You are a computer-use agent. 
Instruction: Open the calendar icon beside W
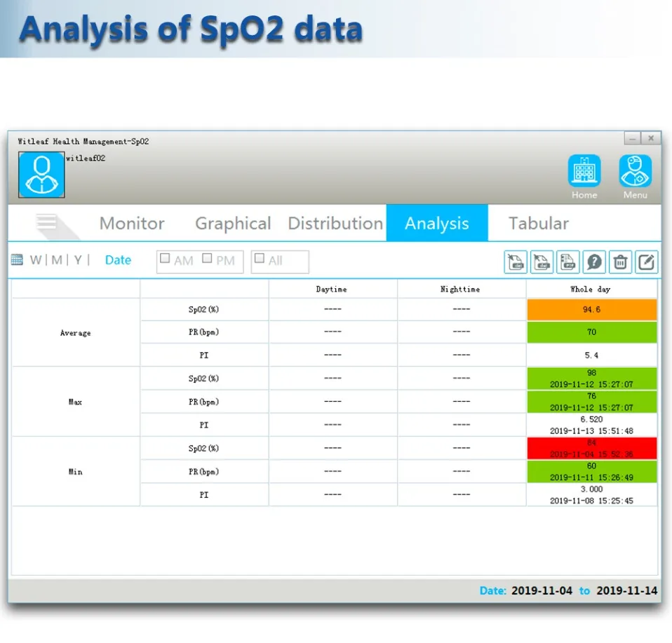17,259
